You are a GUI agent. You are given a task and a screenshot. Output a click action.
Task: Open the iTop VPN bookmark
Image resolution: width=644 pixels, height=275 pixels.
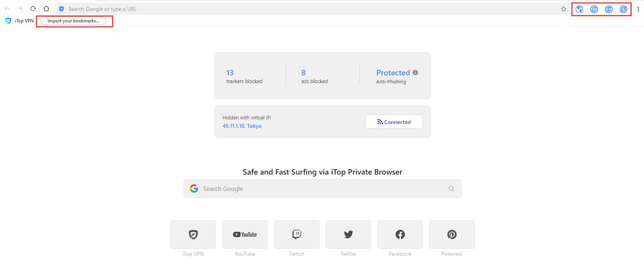pyautogui.click(x=19, y=21)
